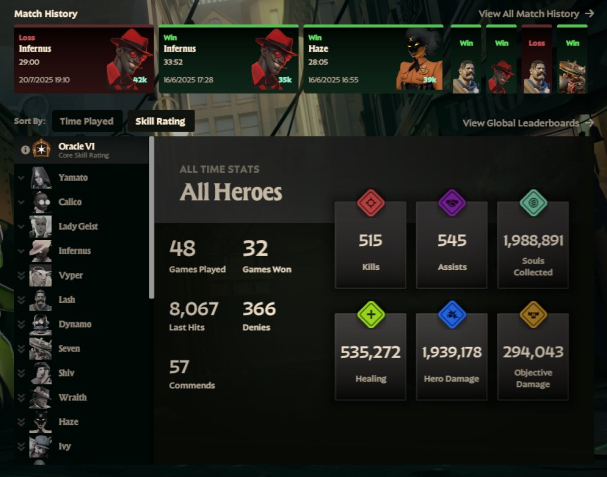Expand the Haze row chevron
The width and height of the screenshot is (607, 477).
coord(21,422)
